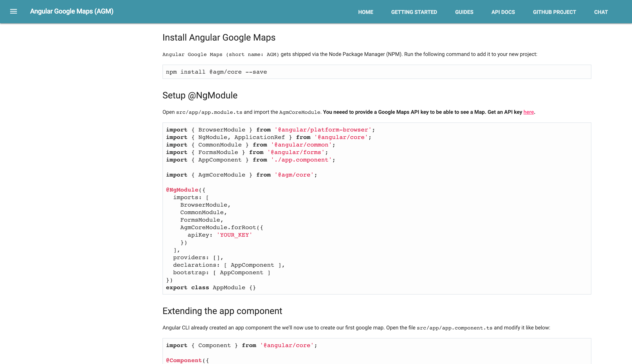The image size is (632, 364).
Task: Navigate to HOME in the top bar
Action: 365,12
